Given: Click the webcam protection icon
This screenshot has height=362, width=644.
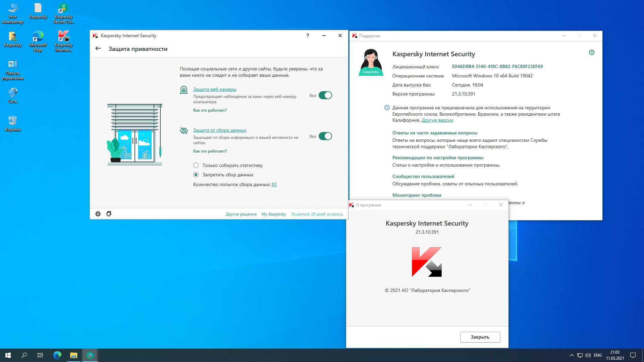Looking at the screenshot, I should [x=184, y=90].
